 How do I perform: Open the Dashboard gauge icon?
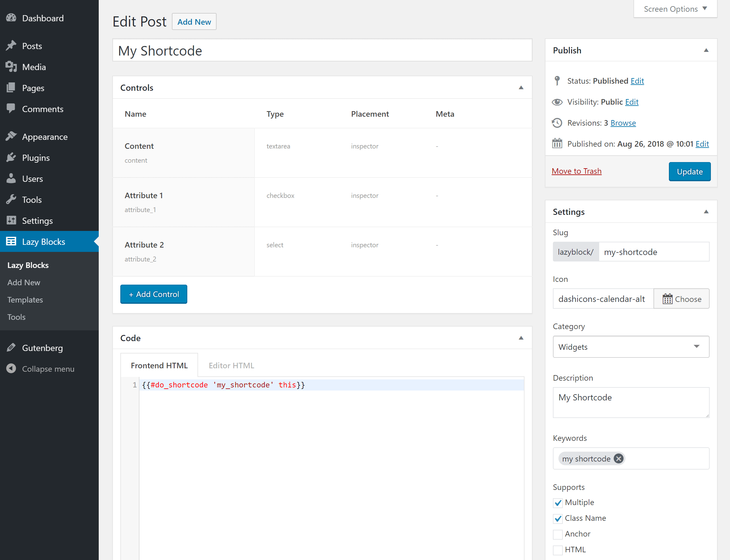point(11,18)
